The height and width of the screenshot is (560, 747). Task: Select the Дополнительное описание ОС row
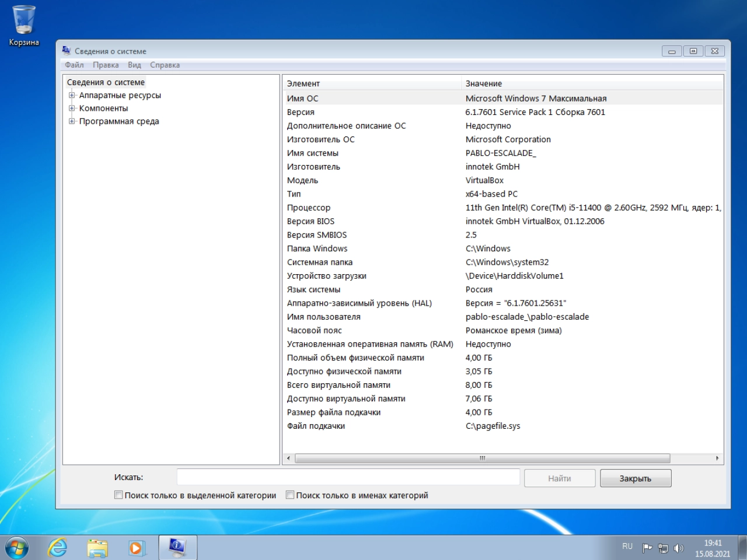[x=503, y=125]
